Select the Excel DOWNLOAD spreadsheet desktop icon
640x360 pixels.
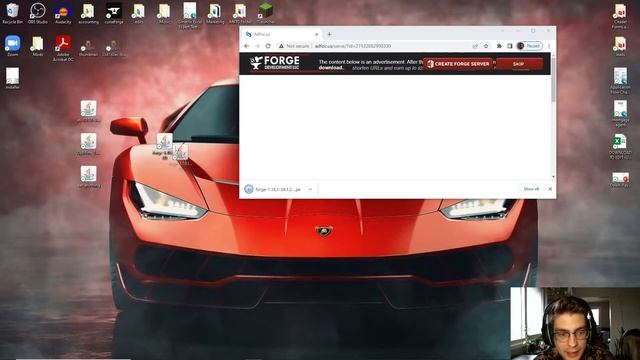[620, 147]
